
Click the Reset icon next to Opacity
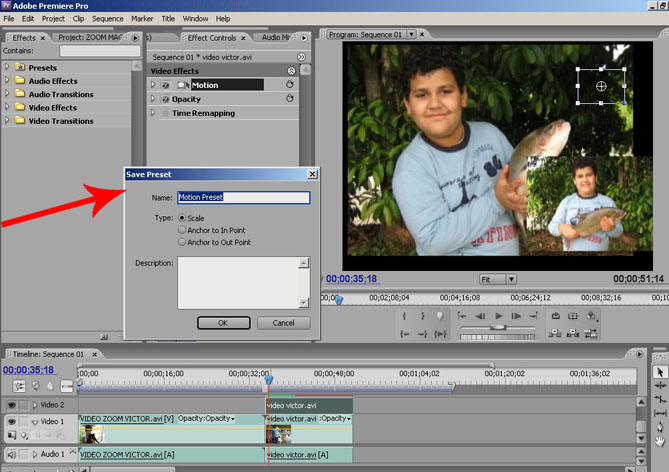pyautogui.click(x=290, y=99)
